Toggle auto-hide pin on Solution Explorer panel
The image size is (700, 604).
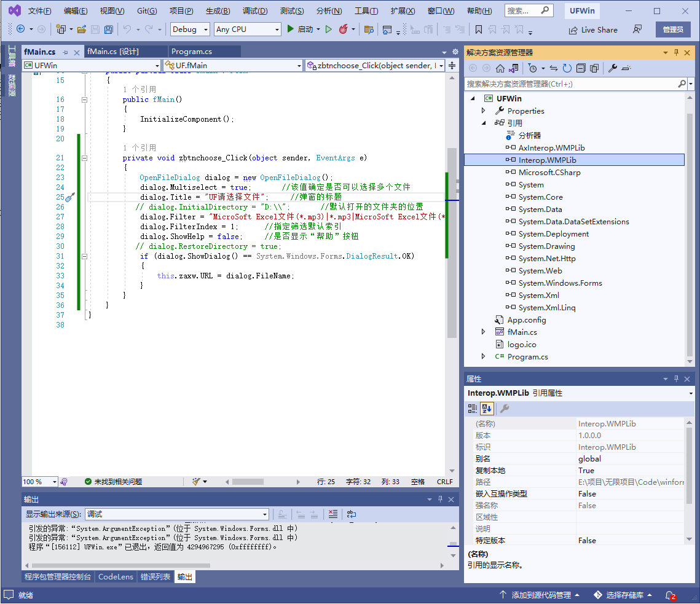(x=677, y=53)
